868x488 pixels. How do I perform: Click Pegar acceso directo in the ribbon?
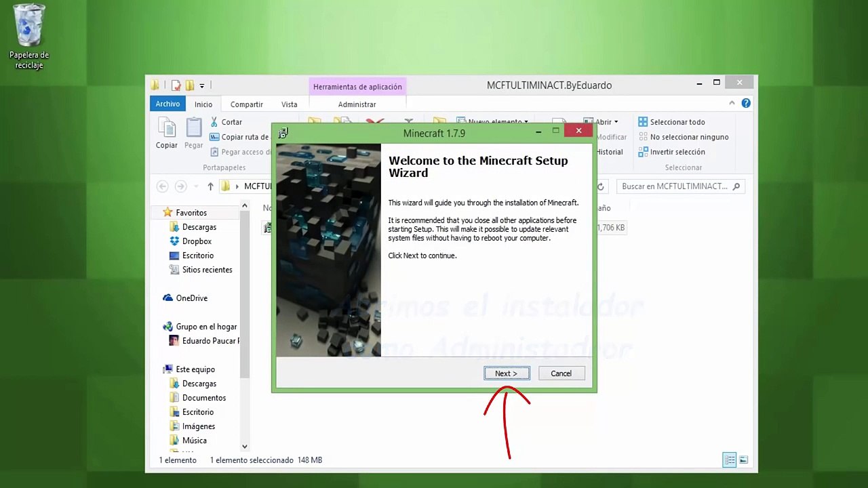240,152
